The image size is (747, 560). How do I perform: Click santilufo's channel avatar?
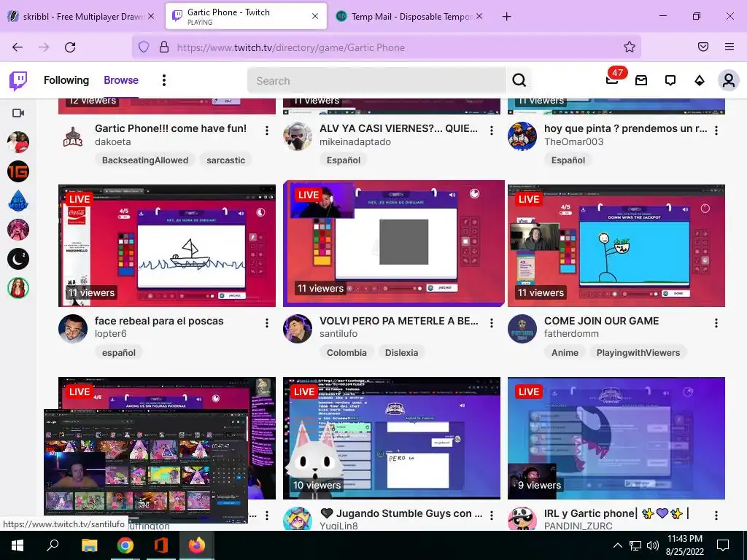pos(298,329)
